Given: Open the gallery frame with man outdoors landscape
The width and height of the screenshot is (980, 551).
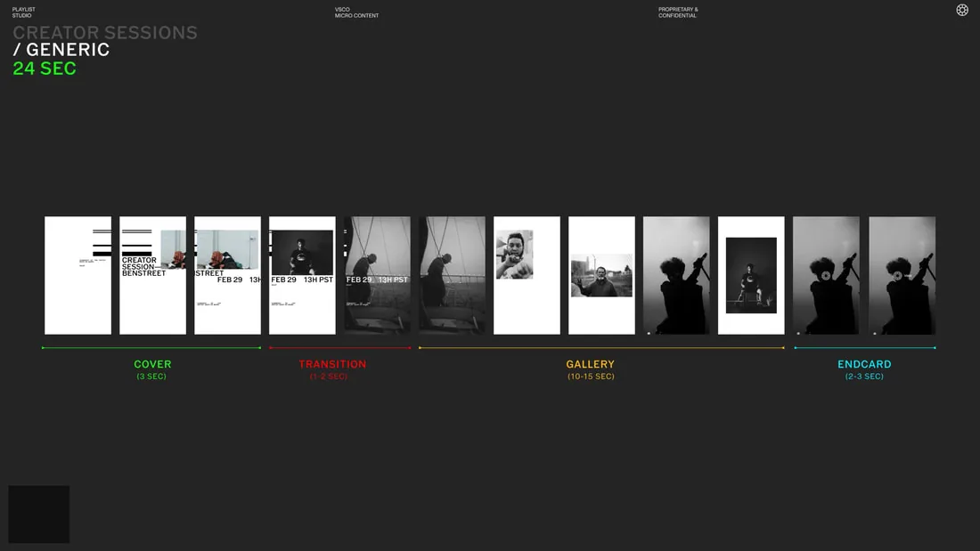Looking at the screenshot, I should pos(602,276).
